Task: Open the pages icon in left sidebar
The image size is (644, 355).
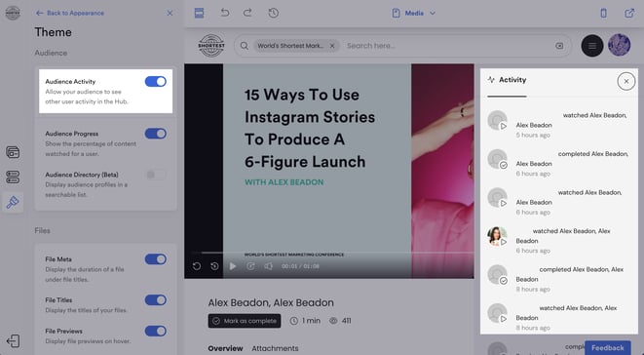Action: tap(13, 152)
